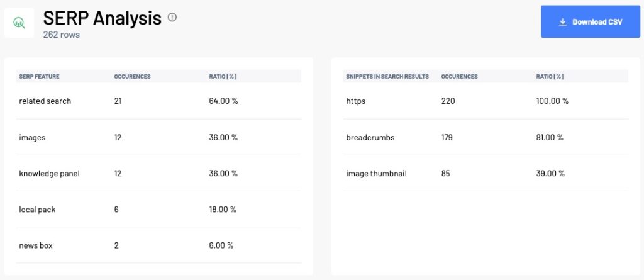
Task: Click the 262 rows count text
Action: (61, 35)
